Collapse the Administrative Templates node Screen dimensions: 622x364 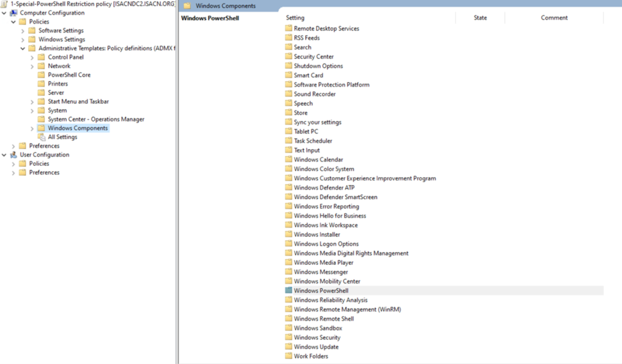[x=22, y=48]
